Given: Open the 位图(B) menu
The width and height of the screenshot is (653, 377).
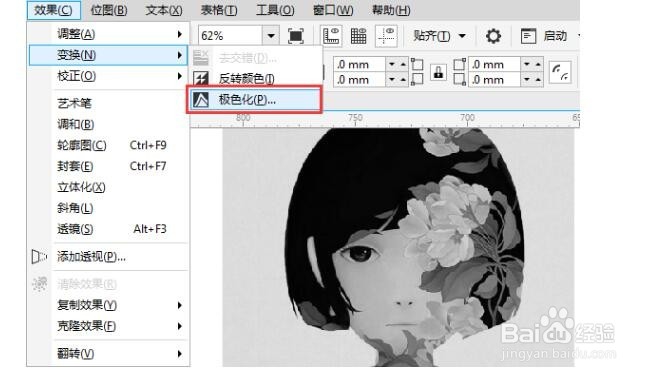Looking at the screenshot, I should (x=109, y=10).
